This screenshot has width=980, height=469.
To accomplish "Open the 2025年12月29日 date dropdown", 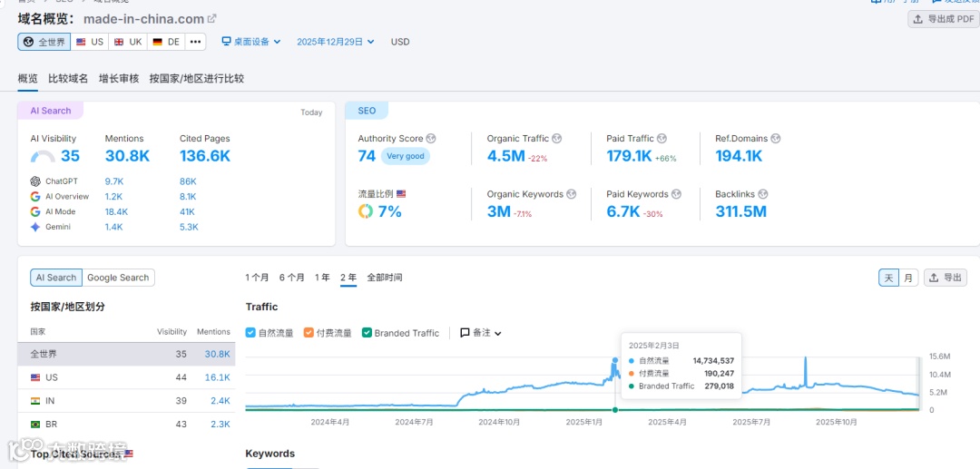I will click(336, 42).
